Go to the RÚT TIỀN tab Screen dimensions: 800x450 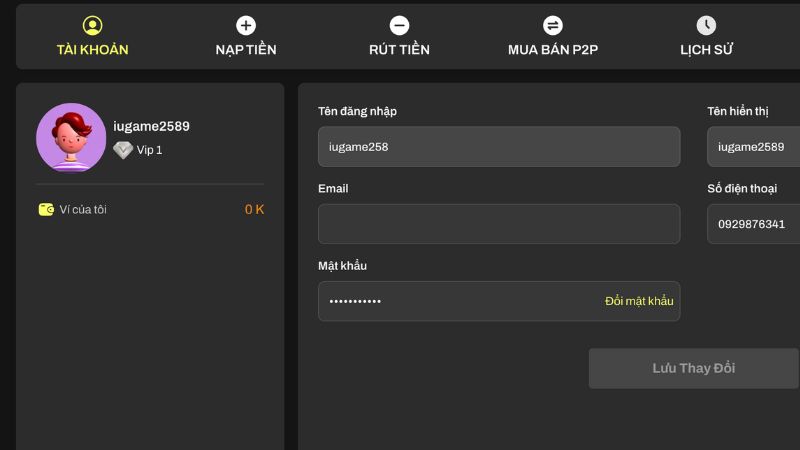pos(399,49)
